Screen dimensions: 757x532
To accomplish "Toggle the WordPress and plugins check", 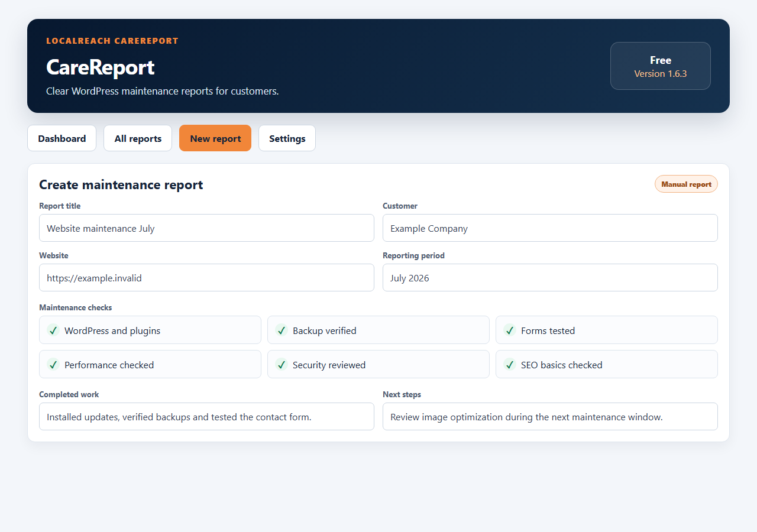I will click(150, 330).
